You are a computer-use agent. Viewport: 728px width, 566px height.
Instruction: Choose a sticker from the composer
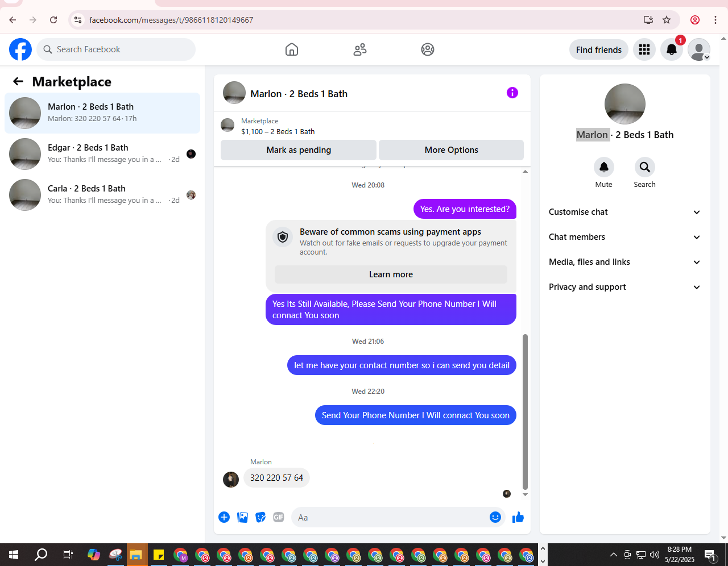tap(260, 517)
